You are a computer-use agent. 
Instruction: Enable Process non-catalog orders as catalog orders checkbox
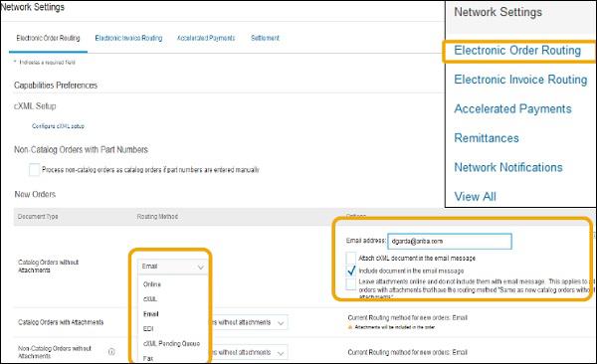[x=34, y=169]
